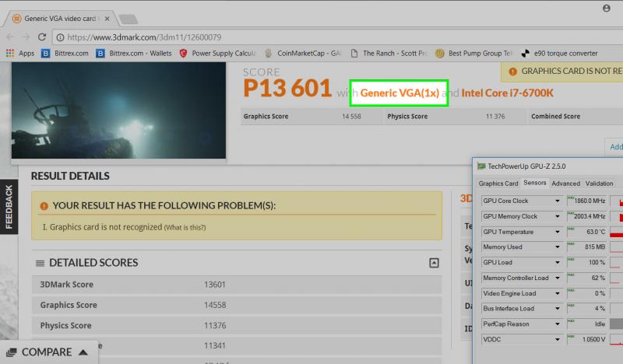623x364 pixels.
Task: Switch to GPU-Z Sensors tab
Action: coord(535,183)
